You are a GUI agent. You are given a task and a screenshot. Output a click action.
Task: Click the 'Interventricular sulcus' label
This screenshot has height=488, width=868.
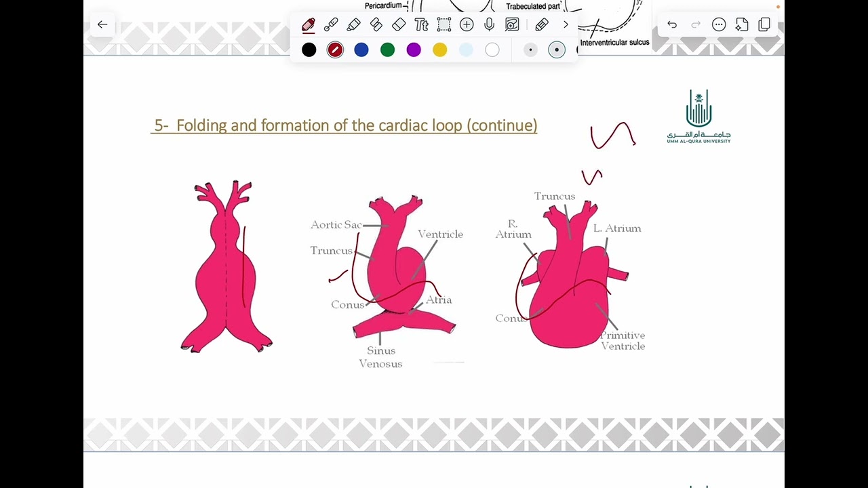(615, 42)
